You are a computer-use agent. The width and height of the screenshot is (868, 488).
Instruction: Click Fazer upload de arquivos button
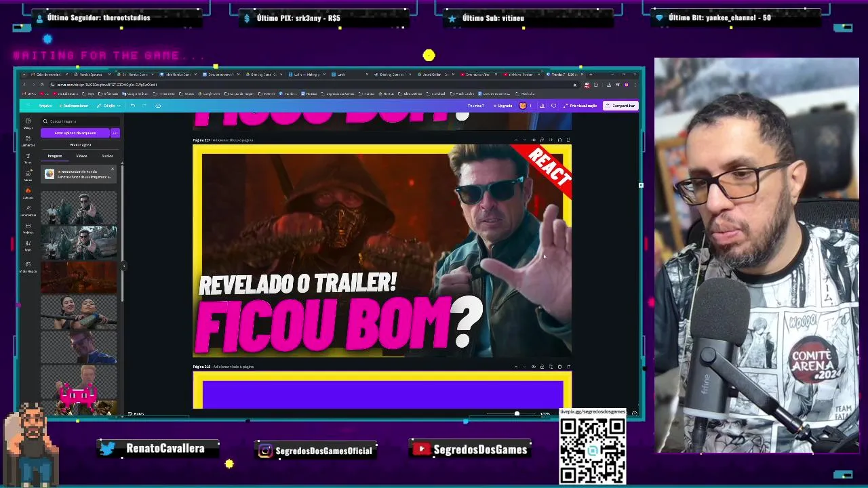(x=76, y=133)
